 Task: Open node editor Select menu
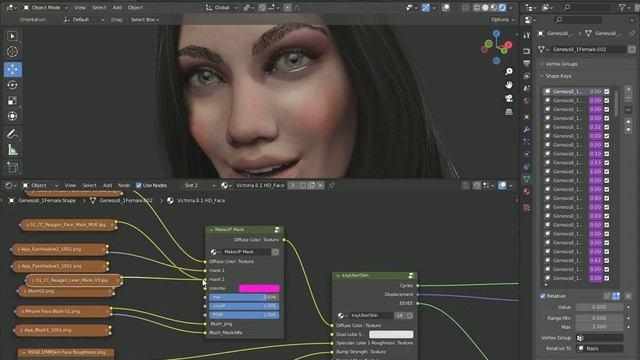click(89, 185)
